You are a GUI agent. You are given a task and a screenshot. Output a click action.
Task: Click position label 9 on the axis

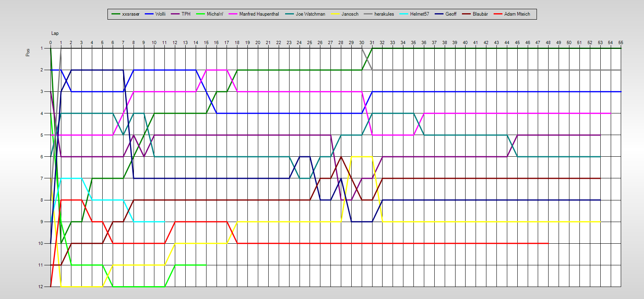42,222
